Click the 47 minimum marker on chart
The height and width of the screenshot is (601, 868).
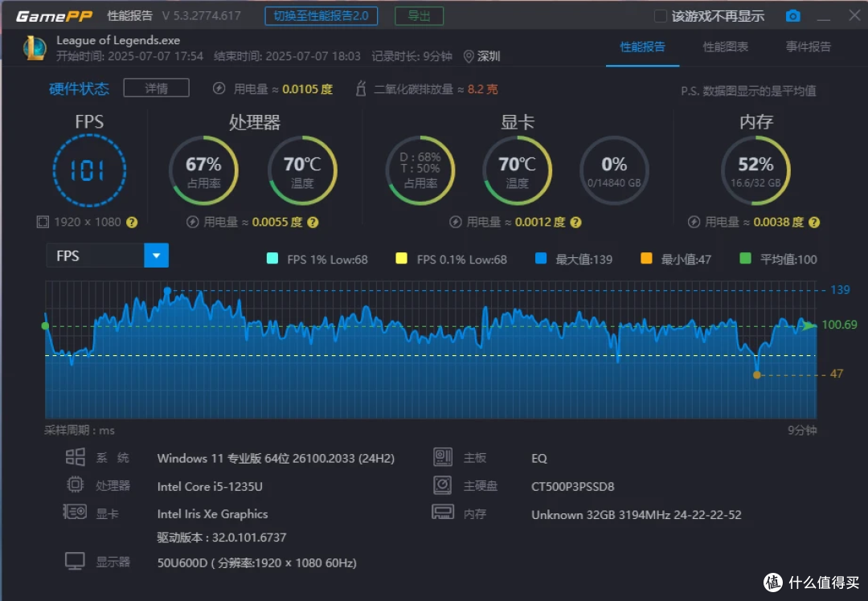pyautogui.click(x=757, y=374)
